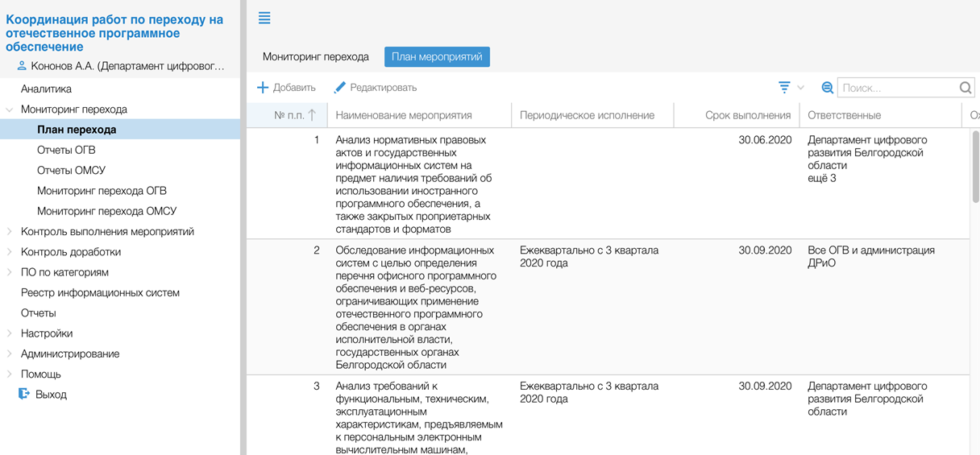
Task: Click the search-list magnifier icon
Action: (827, 88)
